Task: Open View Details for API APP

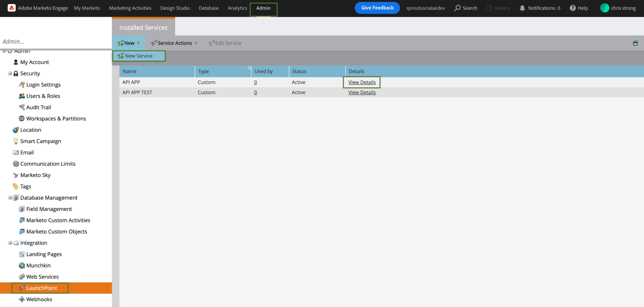Action: point(362,82)
